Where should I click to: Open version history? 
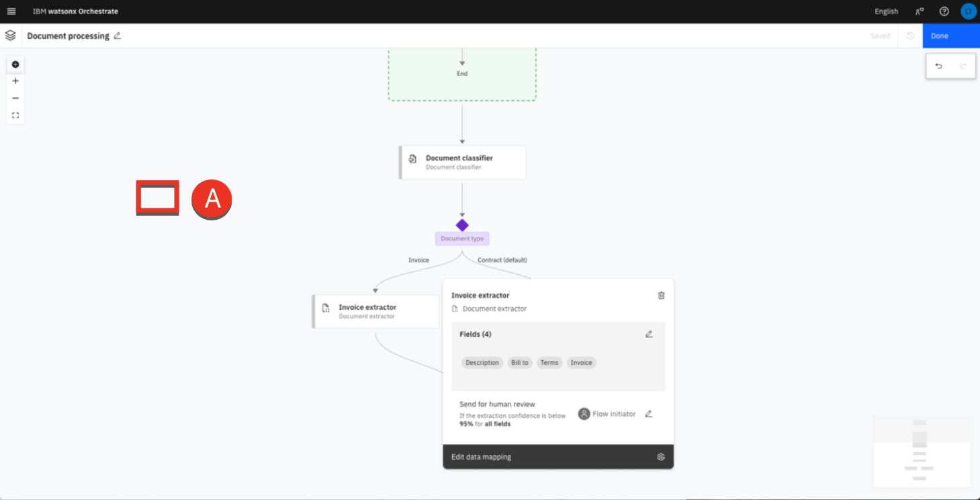[x=910, y=36]
